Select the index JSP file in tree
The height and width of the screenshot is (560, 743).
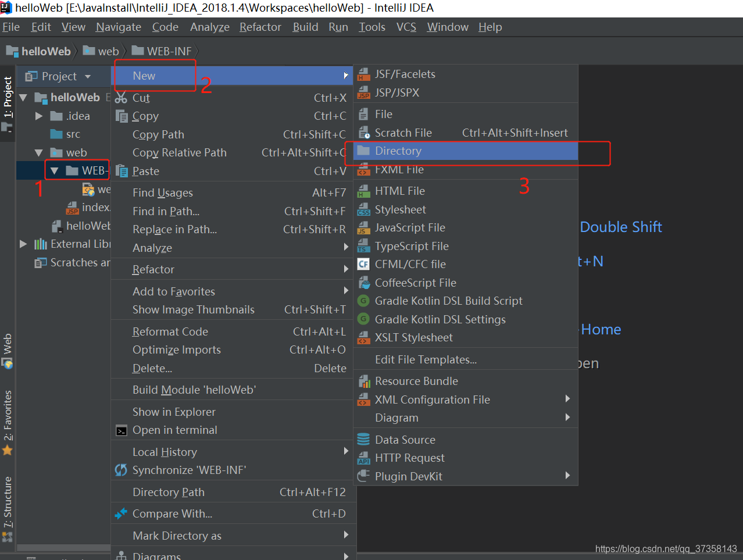click(88, 208)
